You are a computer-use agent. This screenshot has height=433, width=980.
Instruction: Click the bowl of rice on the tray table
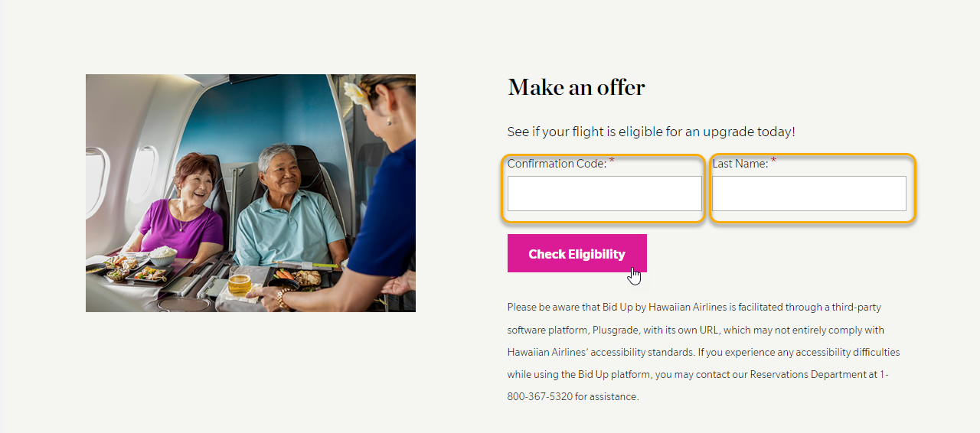(x=162, y=256)
